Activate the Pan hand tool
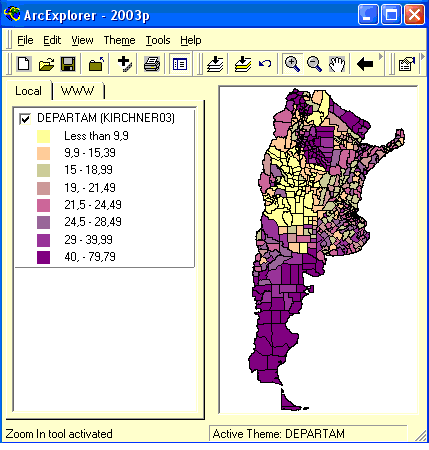 337,64
